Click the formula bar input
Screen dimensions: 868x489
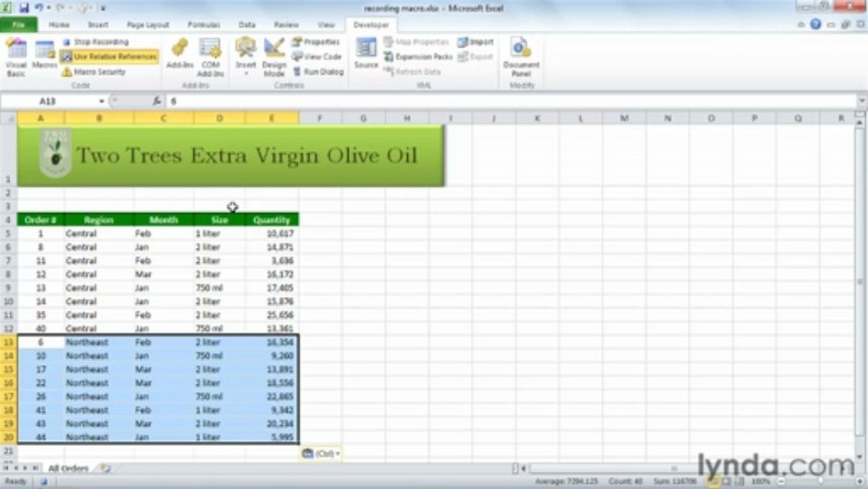[x=510, y=101]
